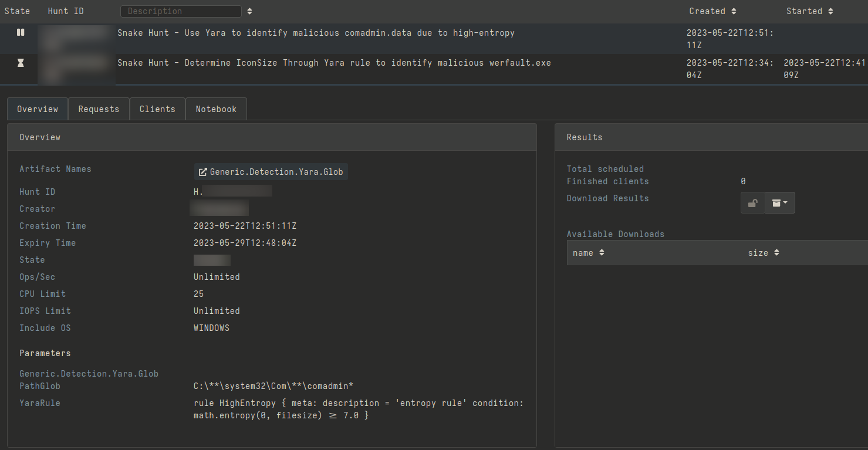868x450 pixels.
Task: Click the pause state icon of comadmin.data hunt
Action: pos(21,33)
